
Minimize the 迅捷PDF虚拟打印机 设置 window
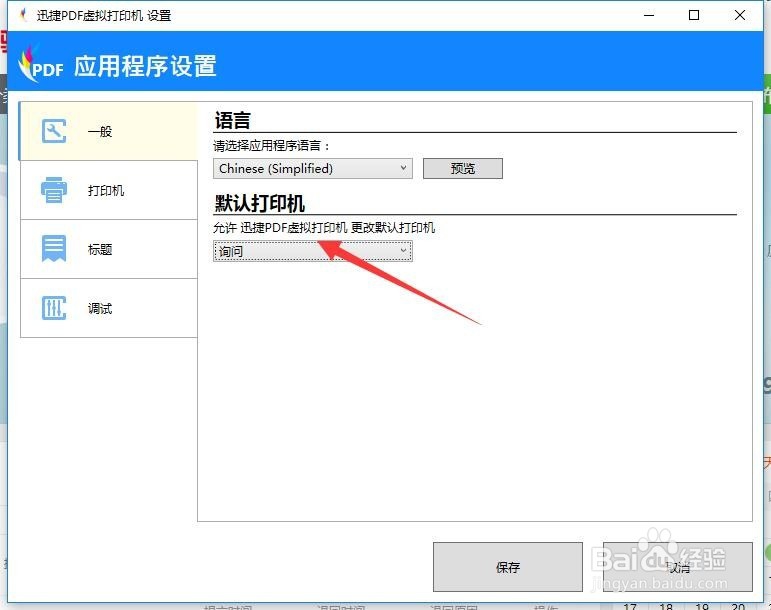click(649, 15)
